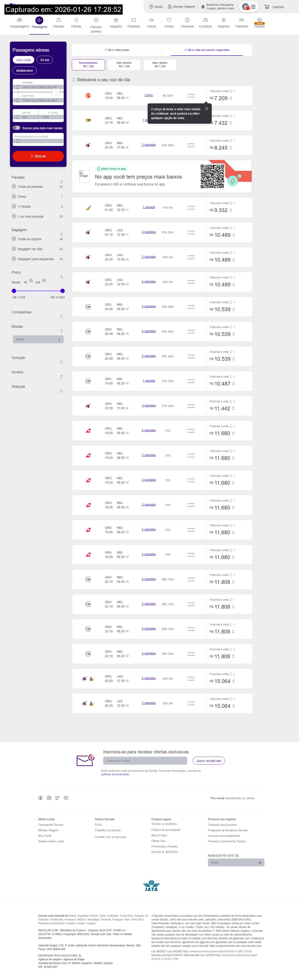
Task: Open the Hospedagens lodging icon
Action: 19,20
